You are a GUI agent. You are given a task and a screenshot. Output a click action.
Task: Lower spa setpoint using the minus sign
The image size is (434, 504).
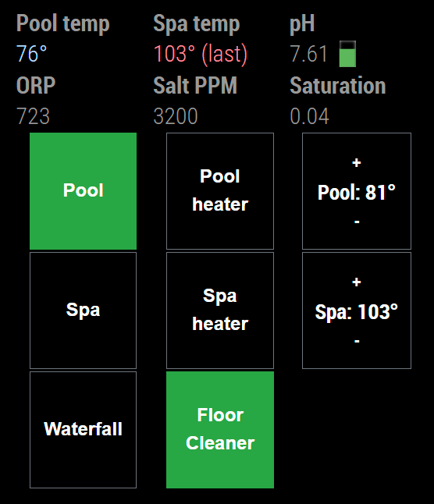click(357, 341)
